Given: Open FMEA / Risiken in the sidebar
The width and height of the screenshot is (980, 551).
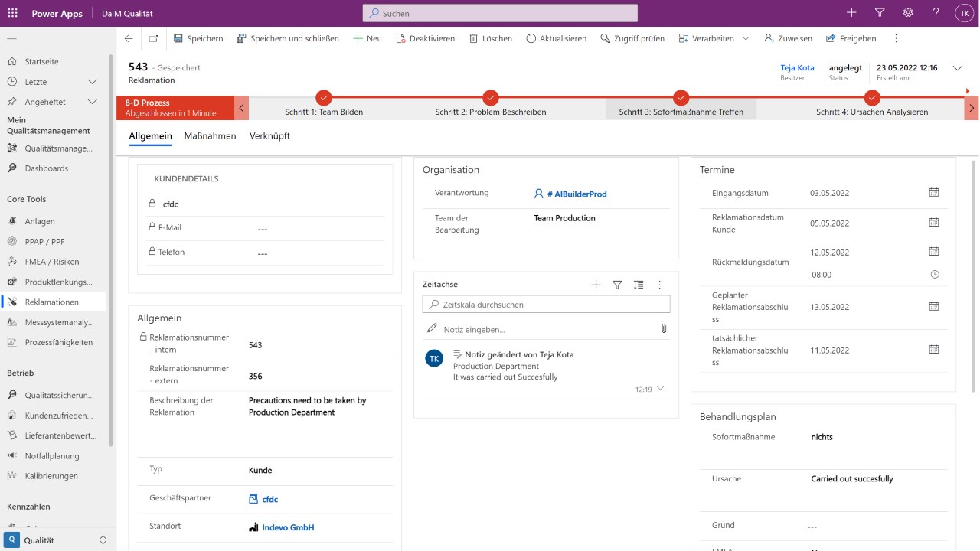Looking at the screenshot, I should click(54, 262).
